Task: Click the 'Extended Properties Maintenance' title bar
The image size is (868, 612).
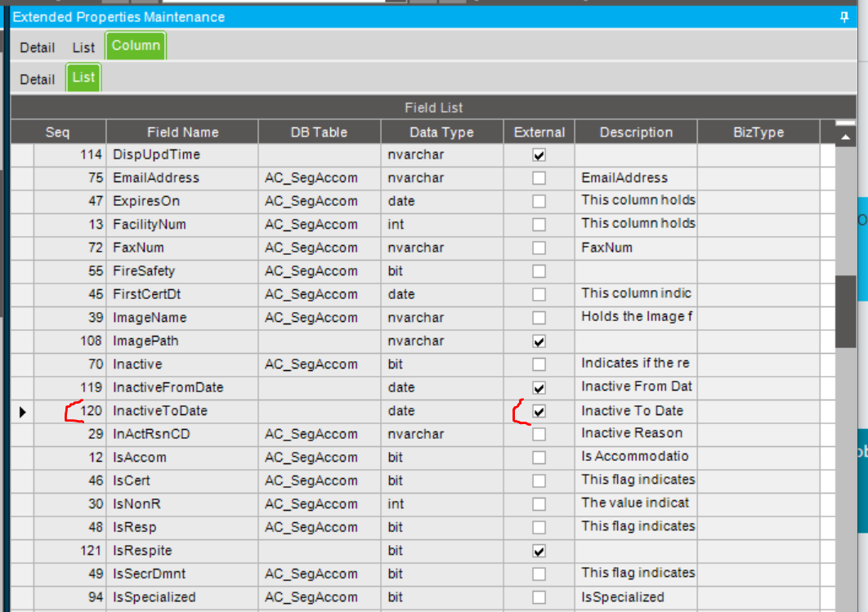Action: click(x=433, y=17)
